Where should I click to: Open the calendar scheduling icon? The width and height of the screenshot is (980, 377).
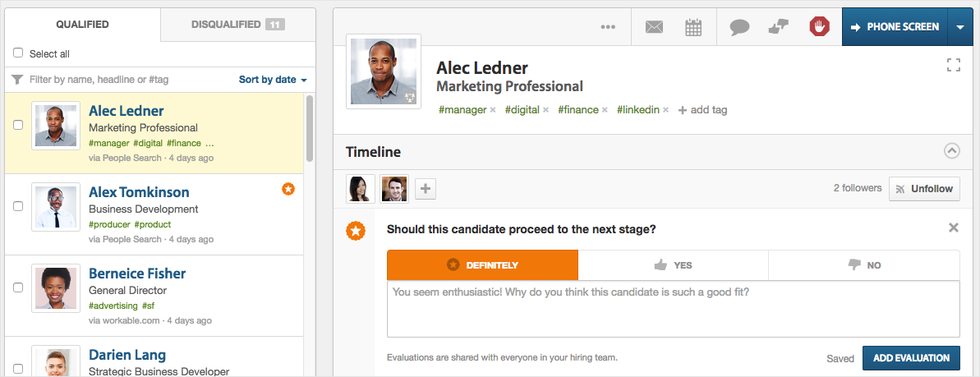pyautogui.click(x=693, y=27)
